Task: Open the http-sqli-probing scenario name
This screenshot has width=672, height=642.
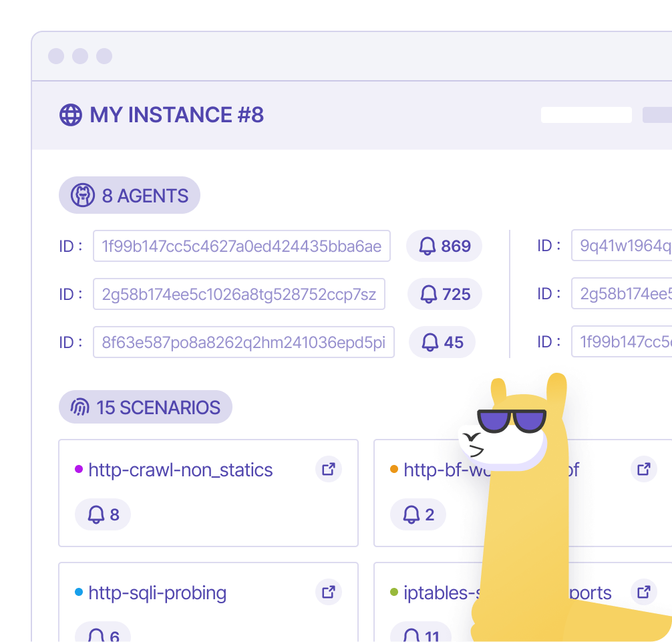Action: point(157,593)
